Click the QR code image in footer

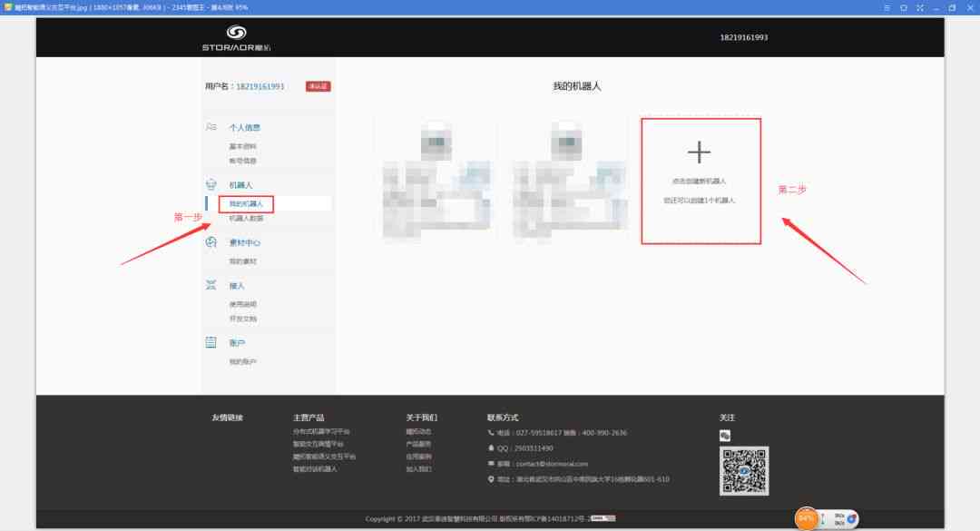(744, 471)
